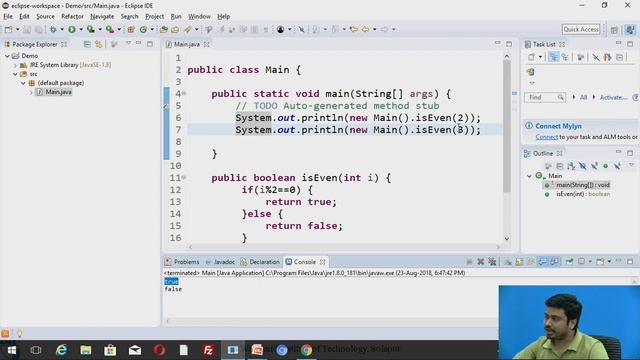Click the Quick Access field

pos(581,29)
